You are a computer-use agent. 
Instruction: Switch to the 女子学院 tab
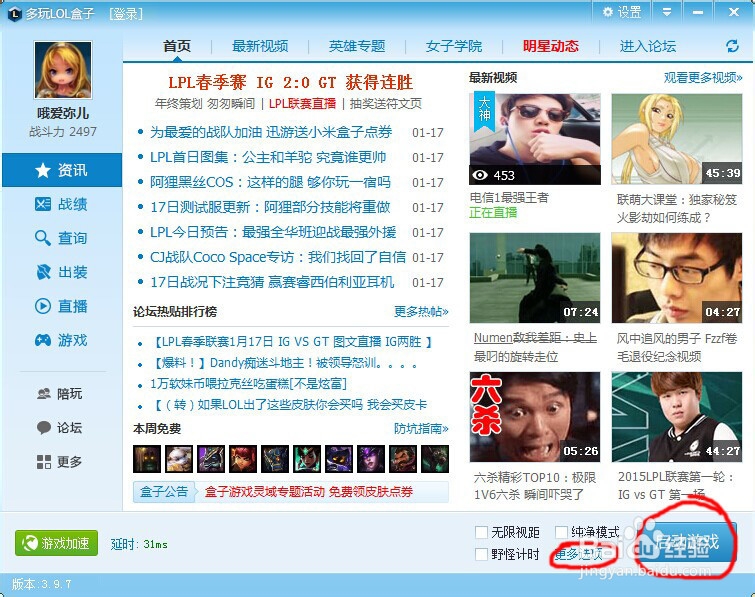(454, 46)
